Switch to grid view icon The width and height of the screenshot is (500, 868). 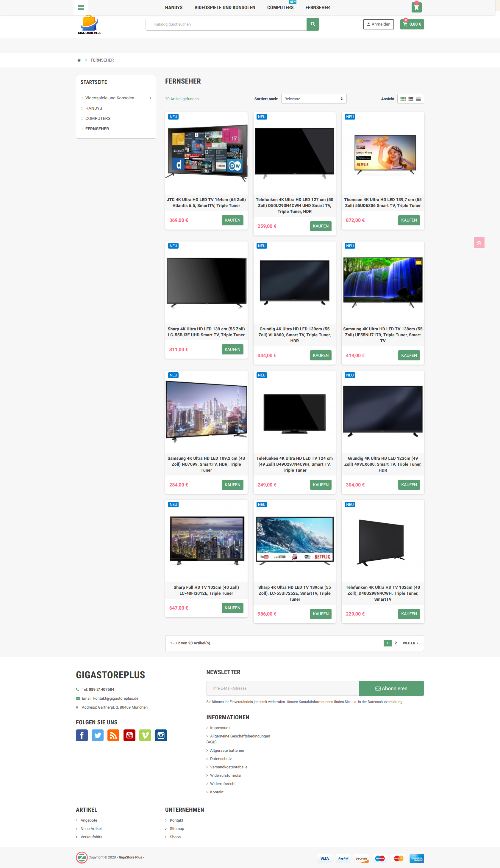tap(403, 99)
